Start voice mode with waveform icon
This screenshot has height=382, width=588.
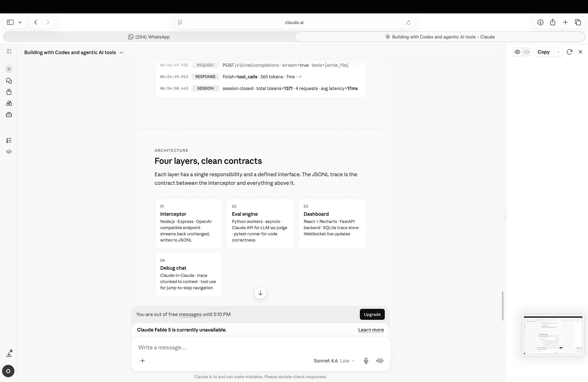point(380,361)
